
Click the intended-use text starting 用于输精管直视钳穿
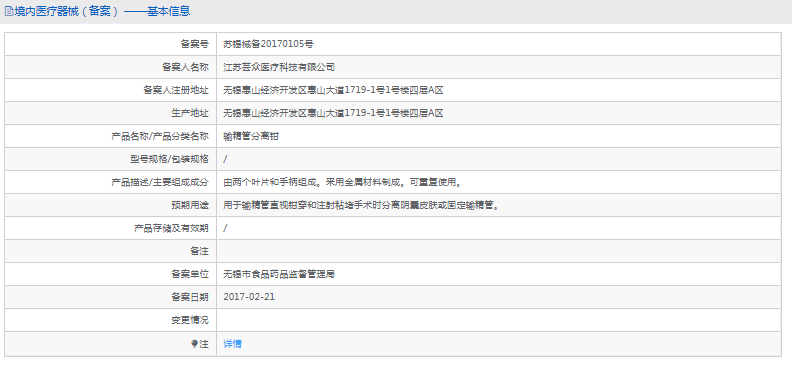pos(361,205)
